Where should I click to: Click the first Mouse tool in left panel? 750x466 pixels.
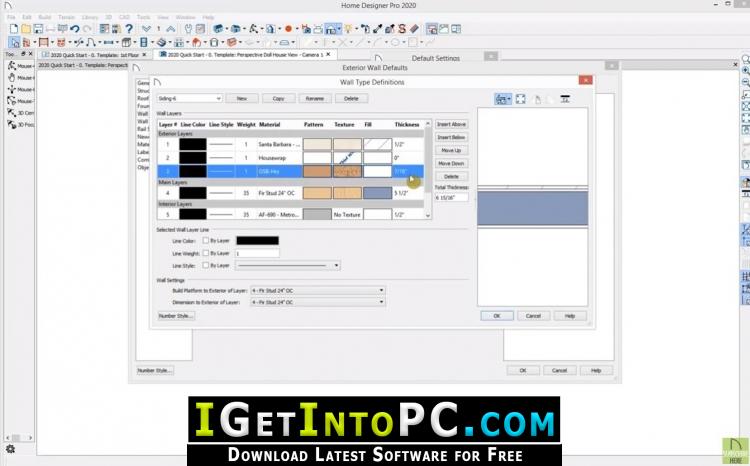tap(21, 66)
